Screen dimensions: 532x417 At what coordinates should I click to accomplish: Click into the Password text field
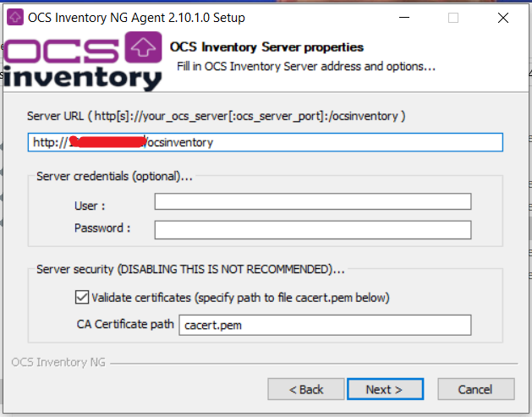(x=313, y=230)
